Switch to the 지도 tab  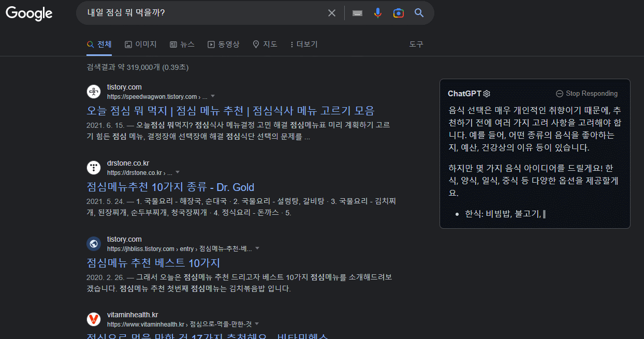[x=265, y=45]
